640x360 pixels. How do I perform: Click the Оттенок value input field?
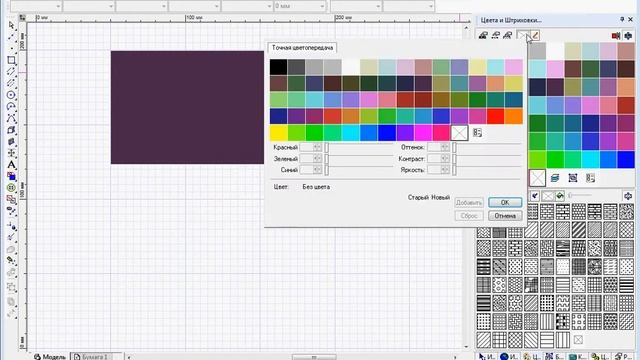[434, 147]
